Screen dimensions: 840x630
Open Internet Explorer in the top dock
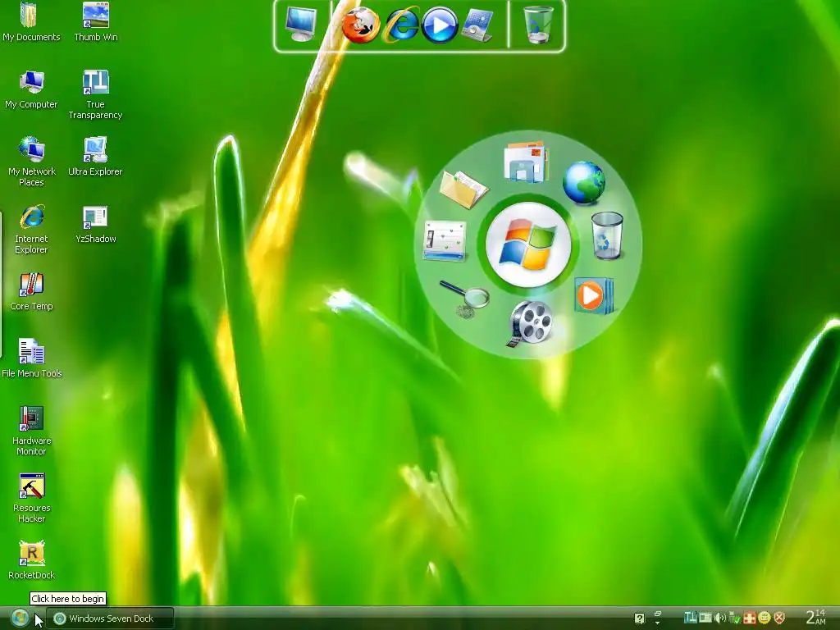point(401,25)
